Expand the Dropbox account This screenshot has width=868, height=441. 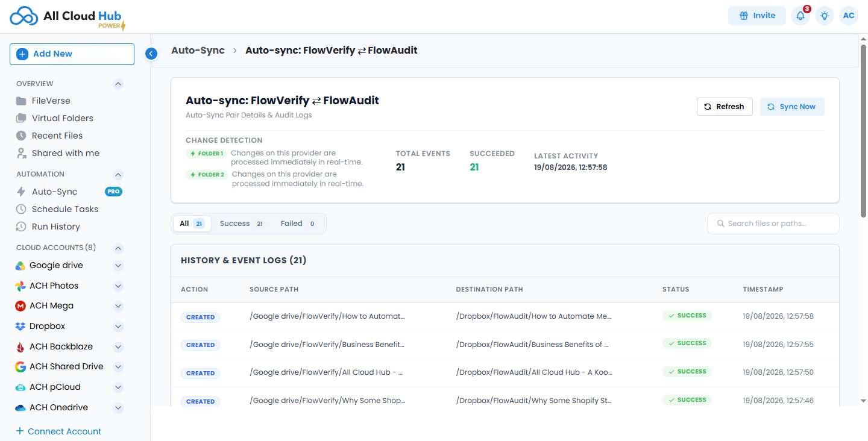tap(118, 327)
